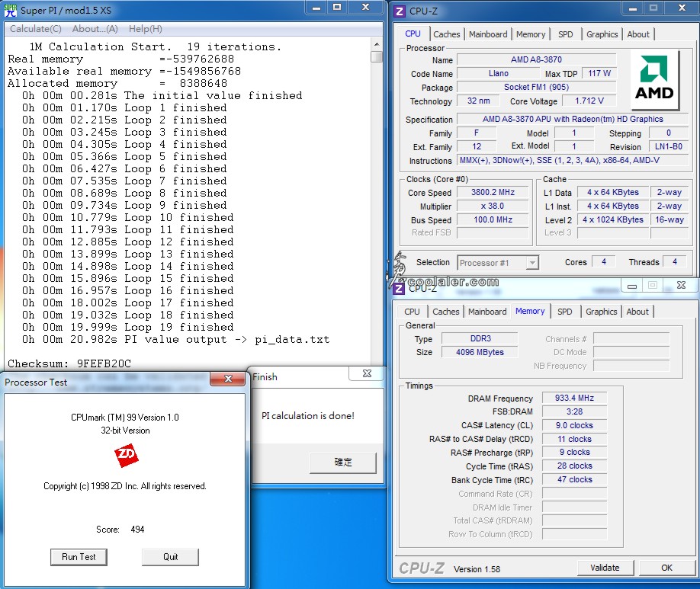Viewport: 700px width, 589px height.
Task: Click the red ZD logo in Processor Test
Action: 126,456
